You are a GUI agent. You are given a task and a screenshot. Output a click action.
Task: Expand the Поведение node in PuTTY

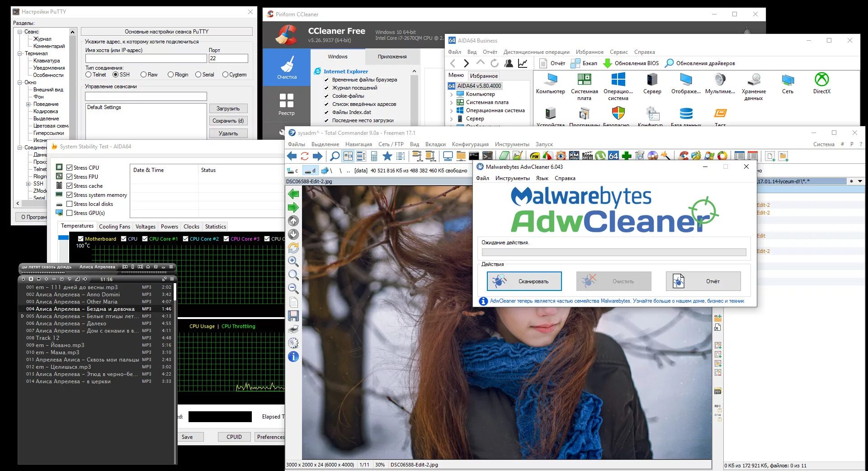coord(28,104)
